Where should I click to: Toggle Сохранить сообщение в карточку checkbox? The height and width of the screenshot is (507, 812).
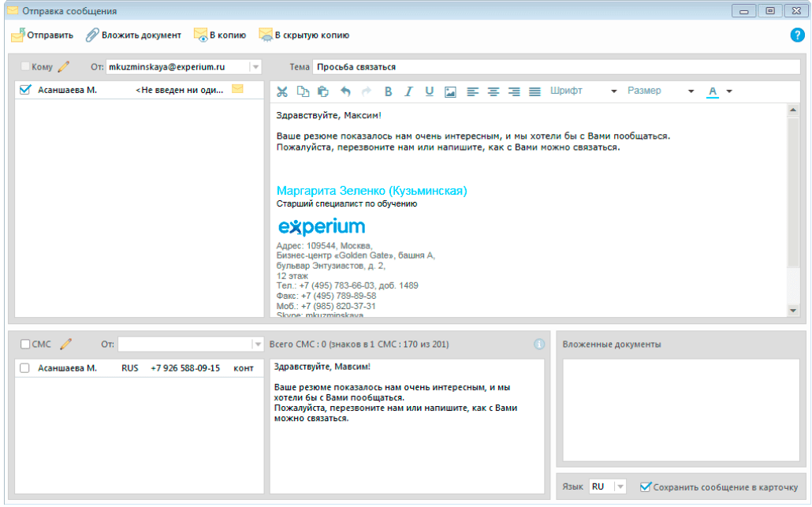tap(646, 487)
